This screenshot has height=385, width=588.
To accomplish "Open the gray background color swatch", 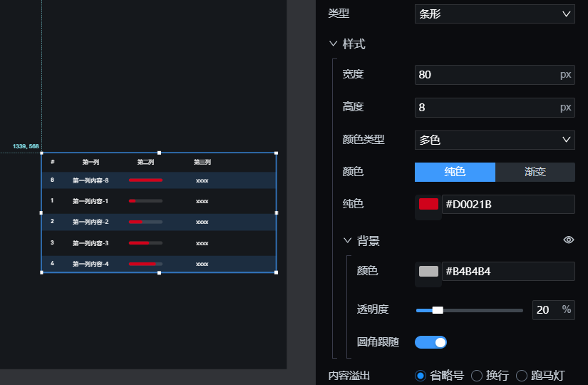I will click(x=428, y=272).
